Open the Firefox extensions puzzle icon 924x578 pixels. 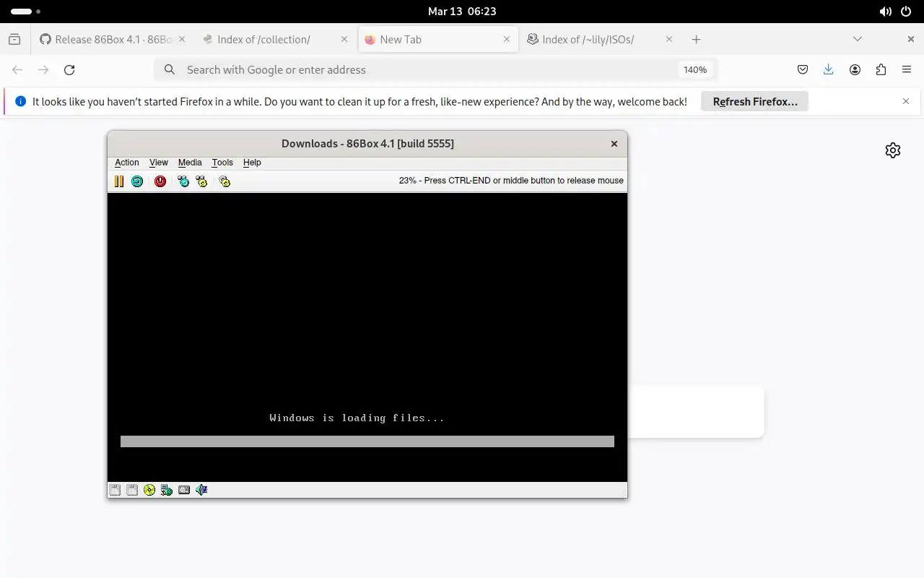coord(881,70)
